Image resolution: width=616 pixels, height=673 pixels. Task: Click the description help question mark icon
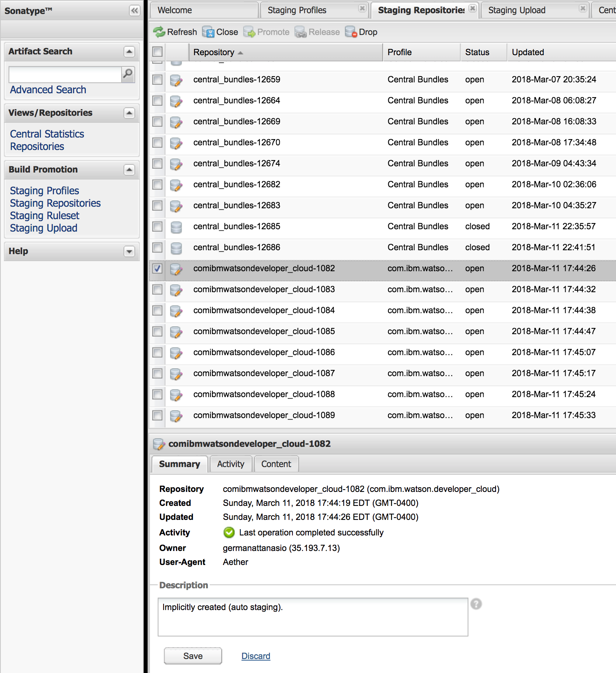point(476,604)
